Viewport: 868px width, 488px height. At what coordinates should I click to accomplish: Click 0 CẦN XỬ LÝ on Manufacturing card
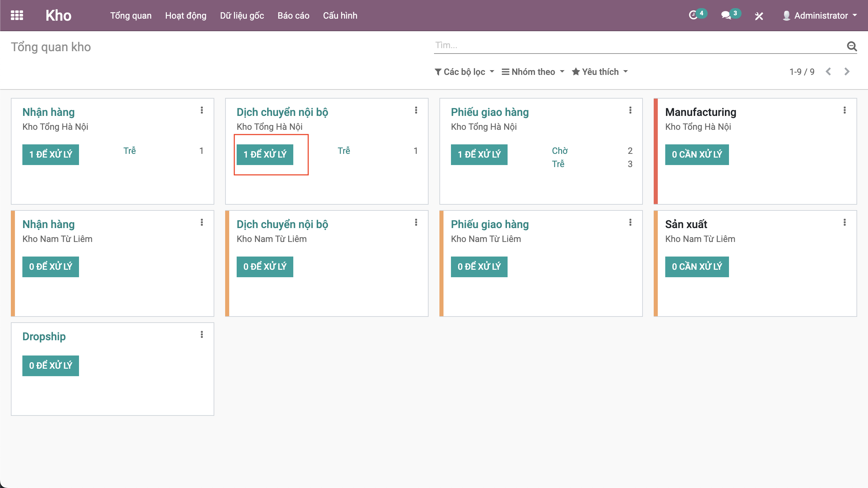pyautogui.click(x=697, y=155)
